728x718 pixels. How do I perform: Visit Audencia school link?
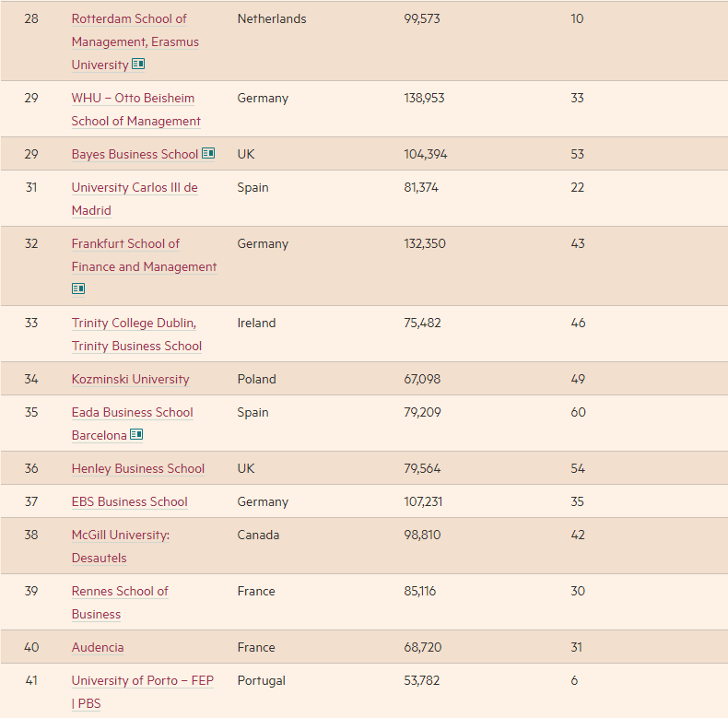(x=98, y=647)
